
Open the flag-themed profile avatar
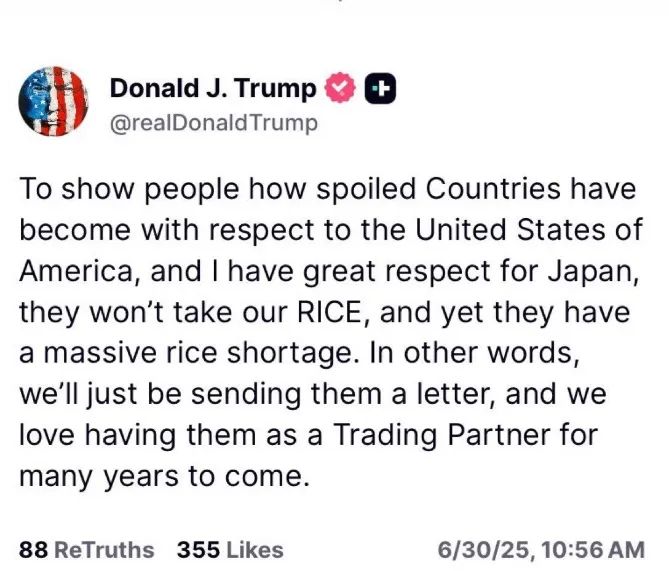pyautogui.click(x=53, y=101)
